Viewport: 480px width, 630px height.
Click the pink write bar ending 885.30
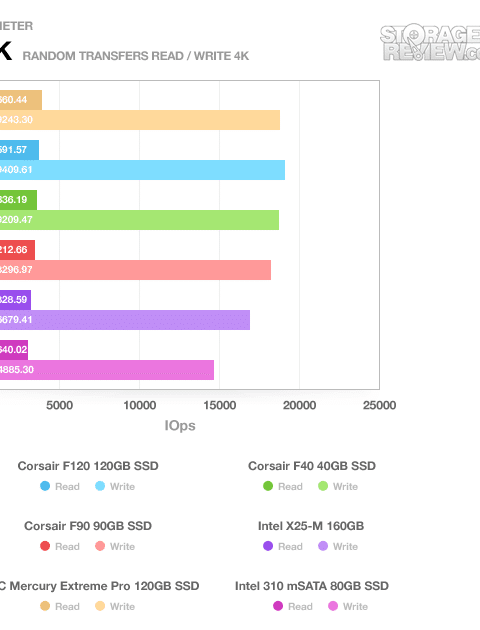pos(107,370)
